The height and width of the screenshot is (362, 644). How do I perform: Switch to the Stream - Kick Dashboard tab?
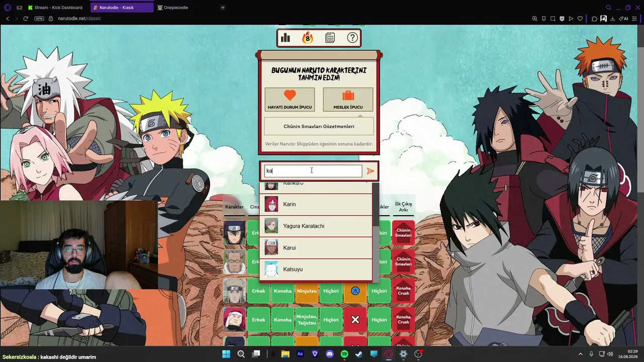pyautogui.click(x=55, y=8)
